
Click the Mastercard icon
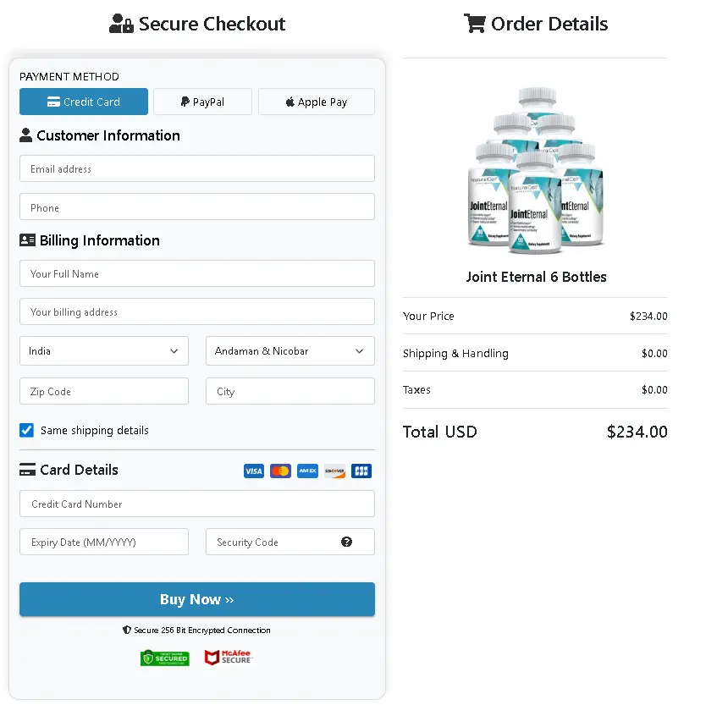[280, 471]
